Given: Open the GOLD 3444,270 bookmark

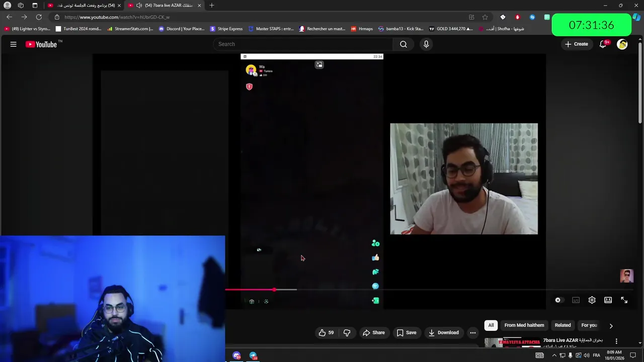Looking at the screenshot, I should coord(451,29).
